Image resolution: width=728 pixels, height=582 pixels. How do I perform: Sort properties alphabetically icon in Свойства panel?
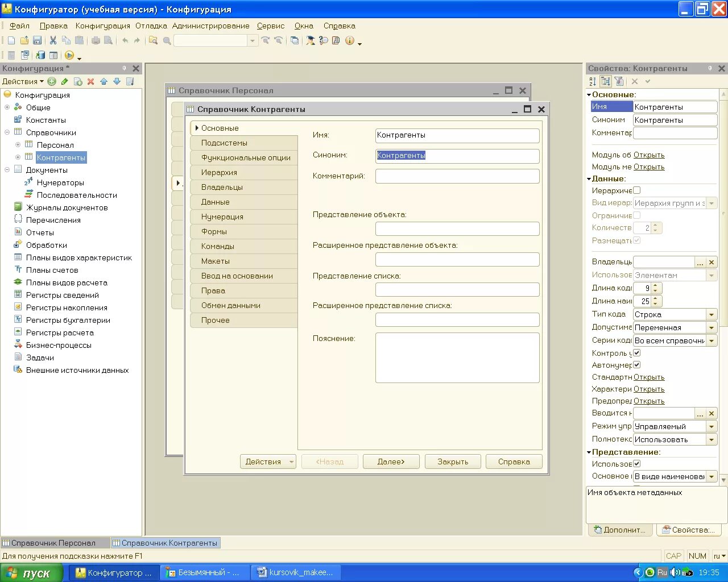(593, 81)
